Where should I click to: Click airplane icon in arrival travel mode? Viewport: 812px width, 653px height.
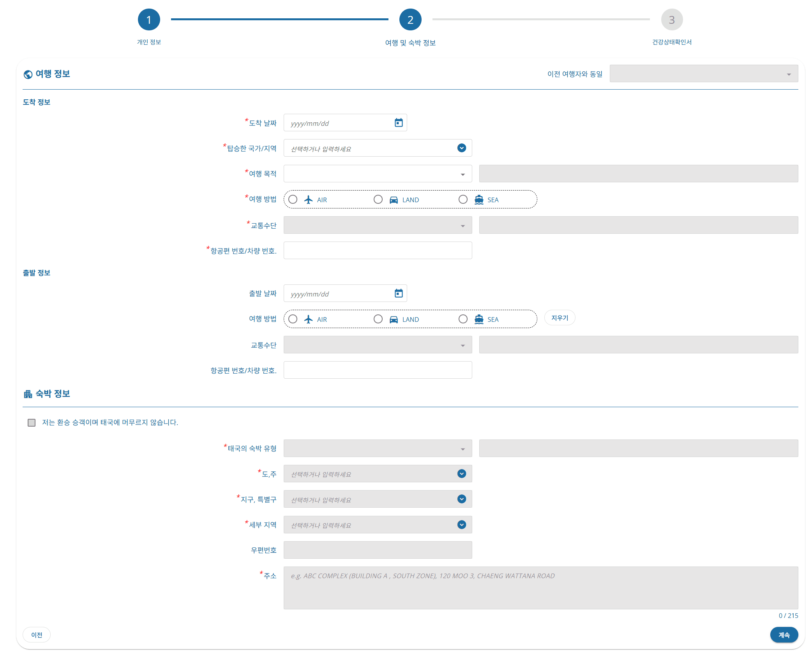tap(308, 199)
